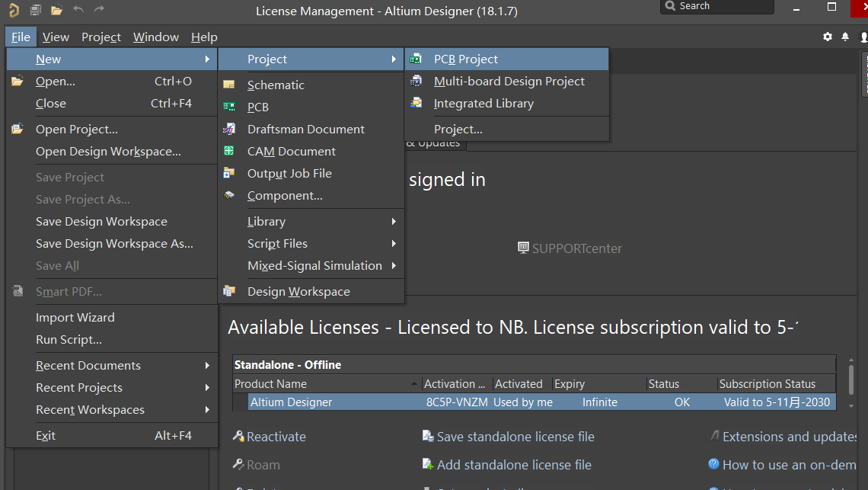Select Multi-board Design Project
The image size is (868, 490).
[x=509, y=82]
